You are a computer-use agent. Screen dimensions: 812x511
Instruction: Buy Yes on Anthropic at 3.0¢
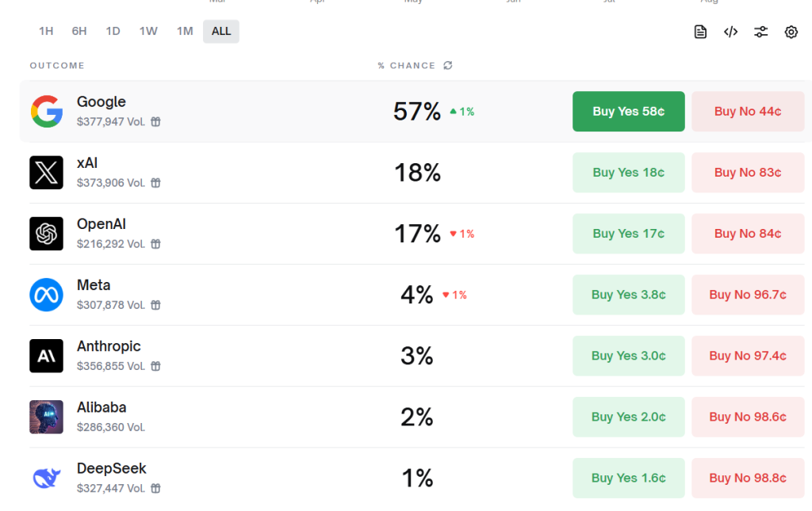pyautogui.click(x=628, y=356)
